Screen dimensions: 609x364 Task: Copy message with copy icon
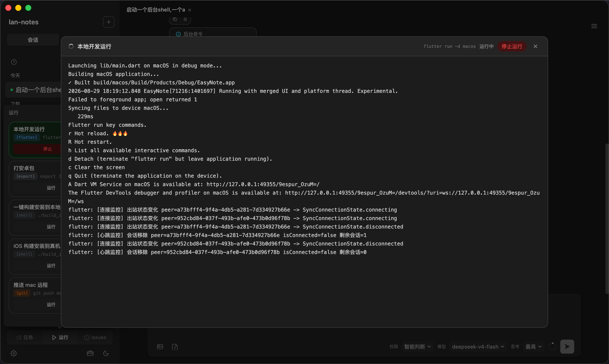(175, 19)
